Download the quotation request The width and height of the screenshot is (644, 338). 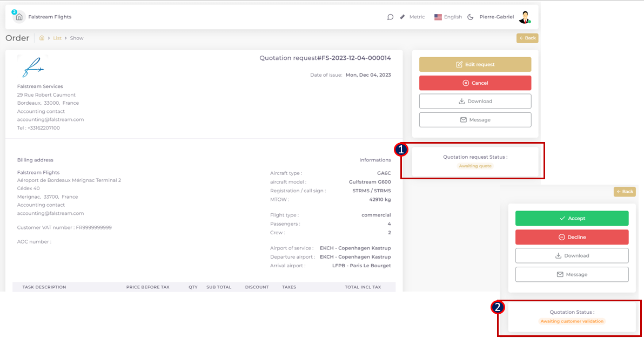[x=475, y=102]
